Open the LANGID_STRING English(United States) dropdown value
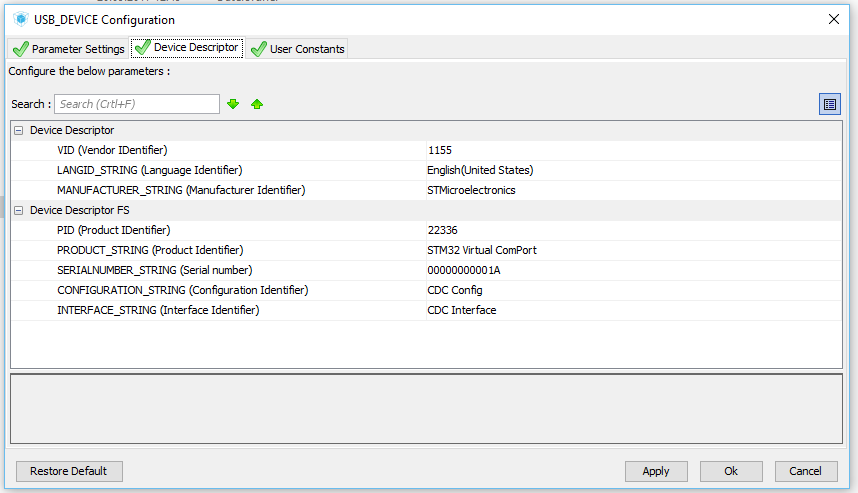This screenshot has height=493, width=858. pos(634,170)
